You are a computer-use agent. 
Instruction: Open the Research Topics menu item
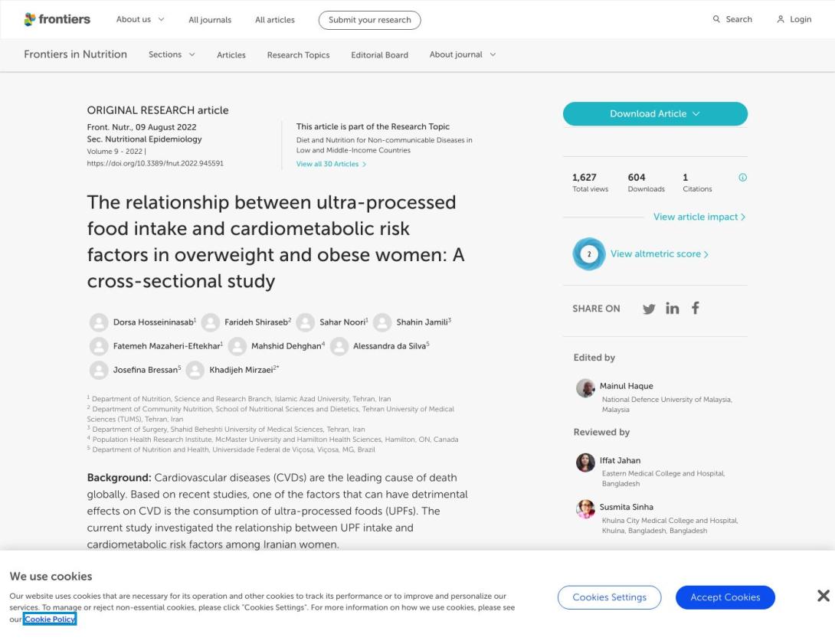point(298,55)
